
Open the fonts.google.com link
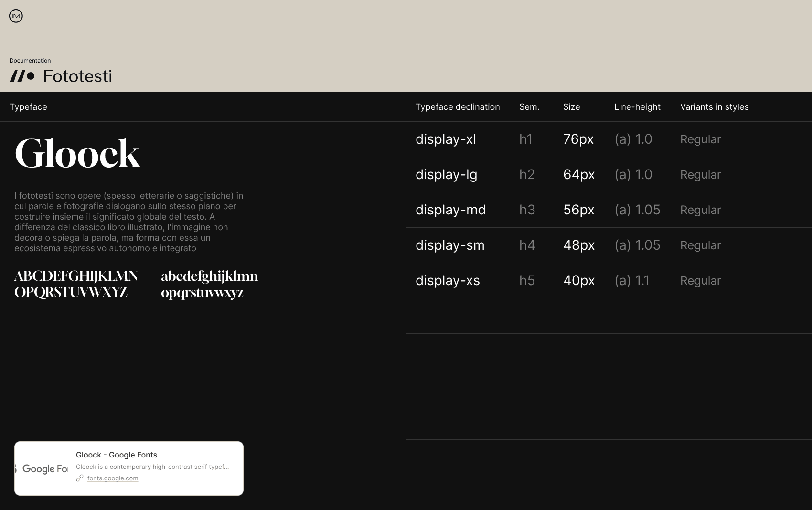point(113,478)
